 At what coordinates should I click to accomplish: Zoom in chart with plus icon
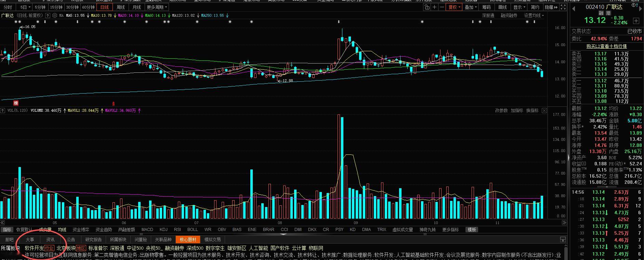click(434, 7)
